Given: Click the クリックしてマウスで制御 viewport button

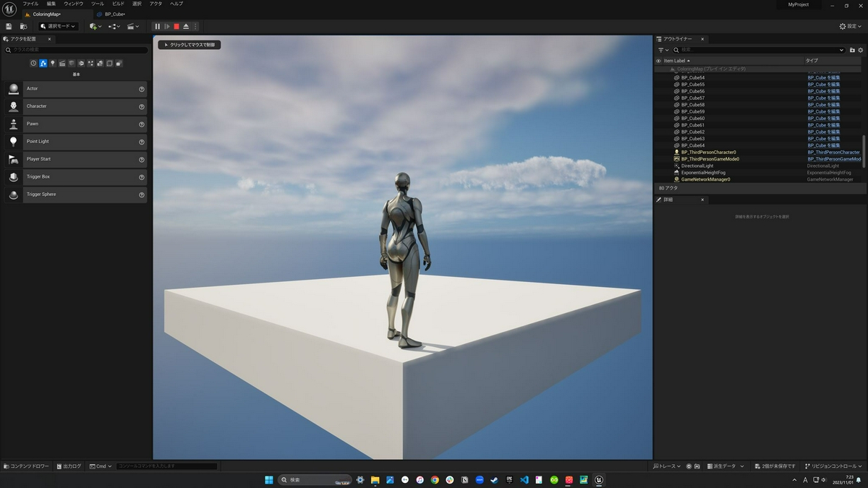Looking at the screenshot, I should [190, 45].
